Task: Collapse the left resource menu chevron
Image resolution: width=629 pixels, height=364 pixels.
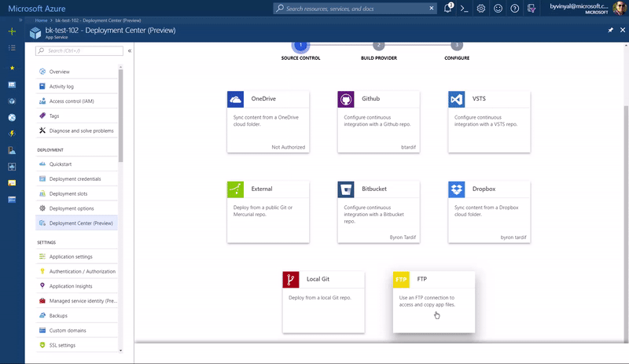Action: coord(130,50)
